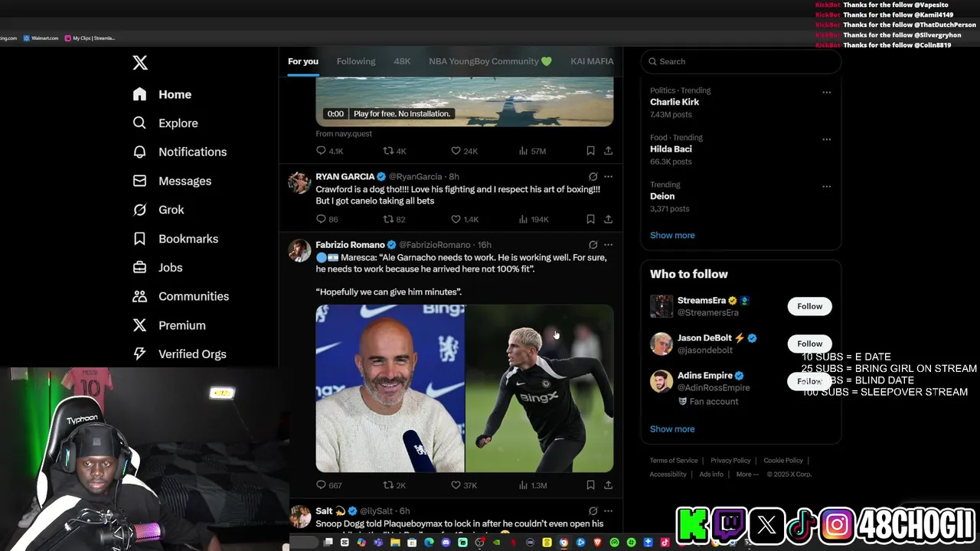This screenshot has width=980, height=551.
Task: Share Fabrizio Romano's post
Action: [x=608, y=485]
